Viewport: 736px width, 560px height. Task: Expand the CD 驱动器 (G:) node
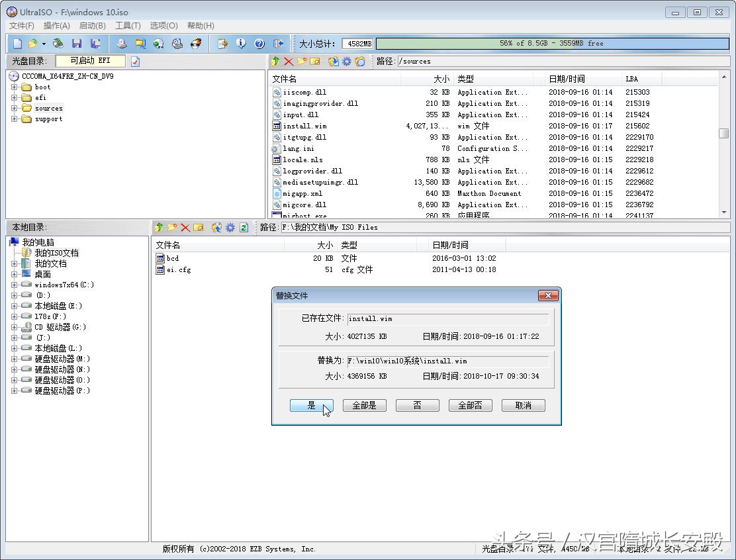click(x=14, y=327)
